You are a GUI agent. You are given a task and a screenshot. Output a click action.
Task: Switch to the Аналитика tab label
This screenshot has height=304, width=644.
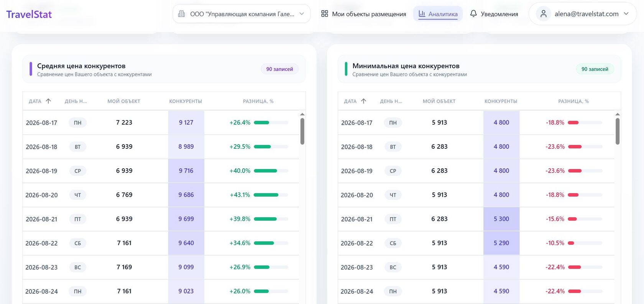pyautogui.click(x=443, y=14)
